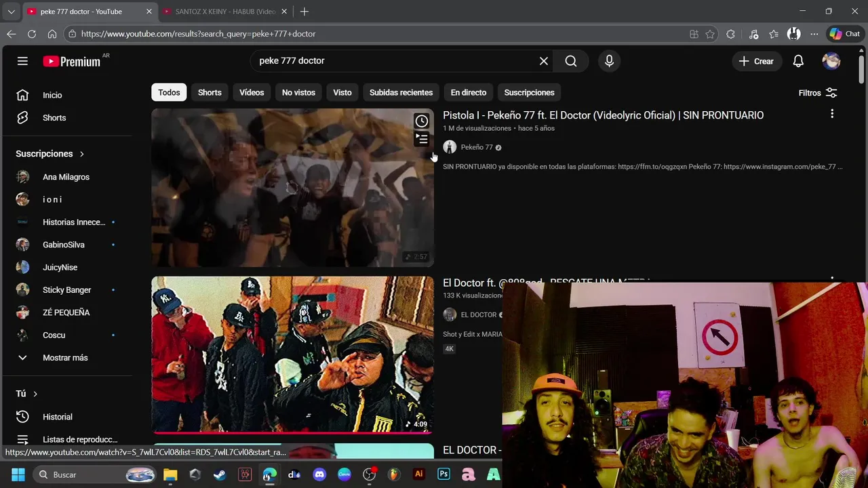Viewport: 868px width, 488px height.
Task: Open File Explorer from the taskbar
Action: pyautogui.click(x=170, y=474)
